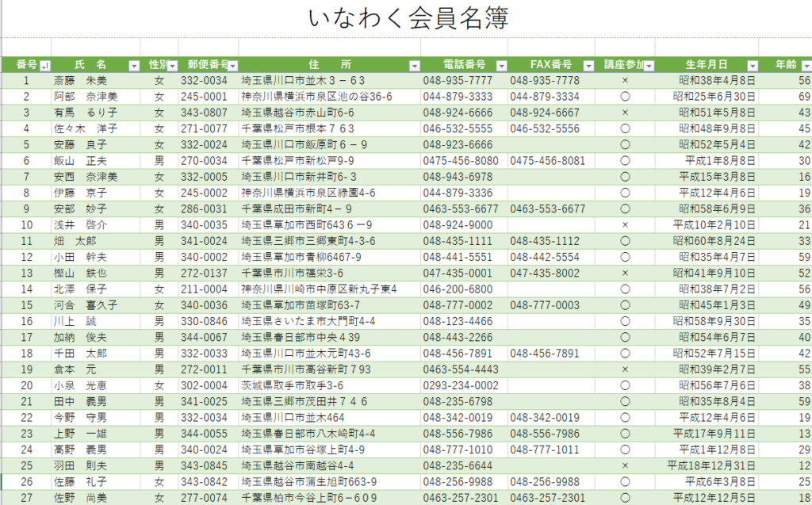Select the postal code cell 245-0002
The height and width of the screenshot is (505, 812).
pyautogui.click(x=204, y=193)
